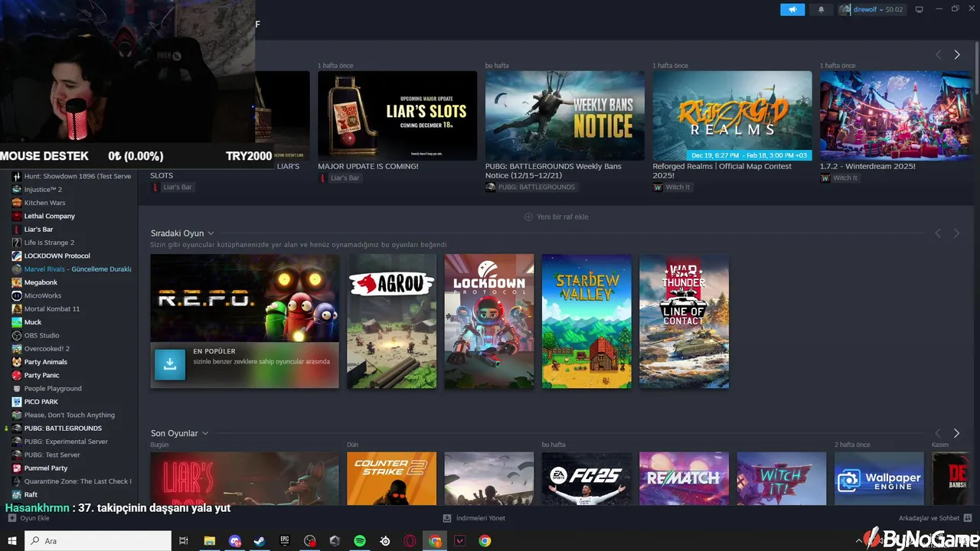Expand the Son Oyunlar shelf dropdown
The height and width of the screenshot is (551, 980).
205,433
